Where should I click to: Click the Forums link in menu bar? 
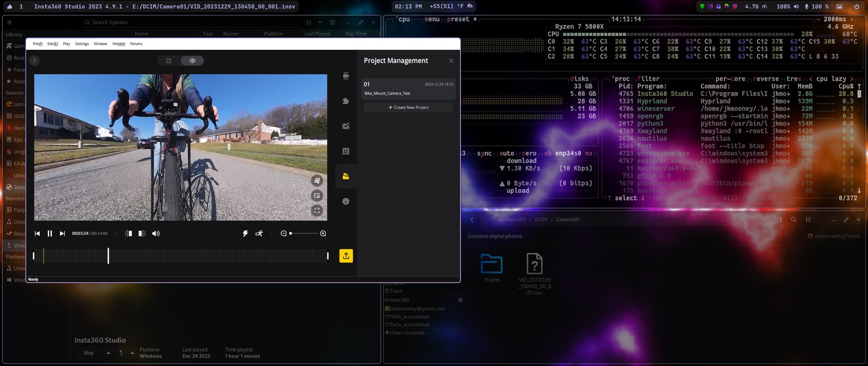point(136,44)
